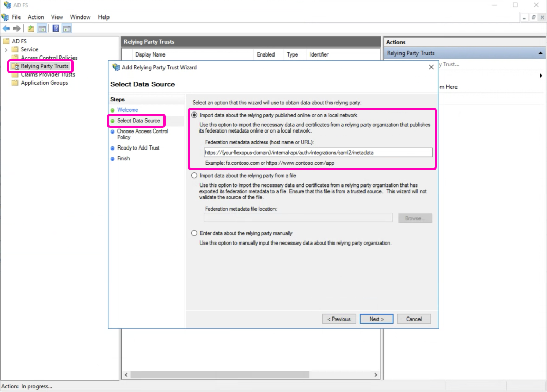Toggle the Show/Hide Console Tree icon
The image size is (547, 392).
42,29
